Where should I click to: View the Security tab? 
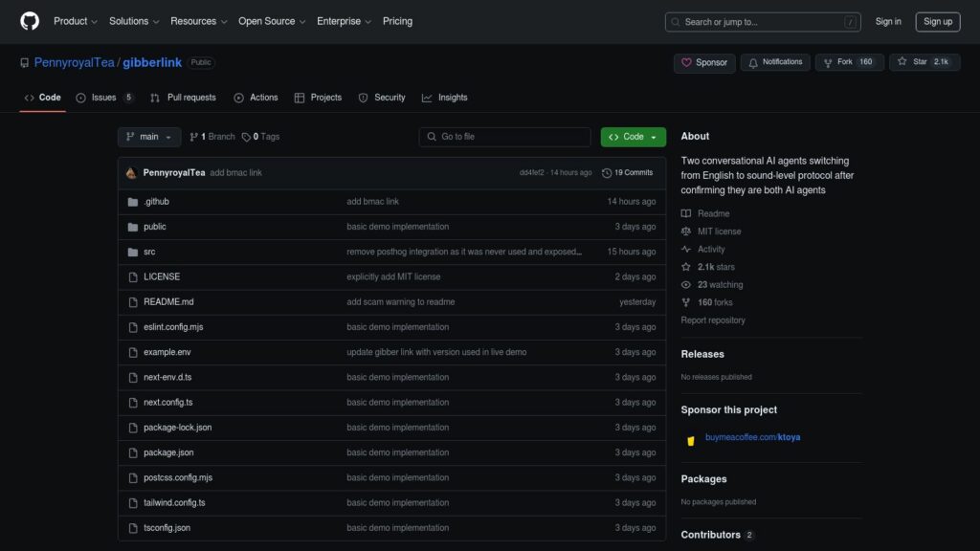pos(382,98)
